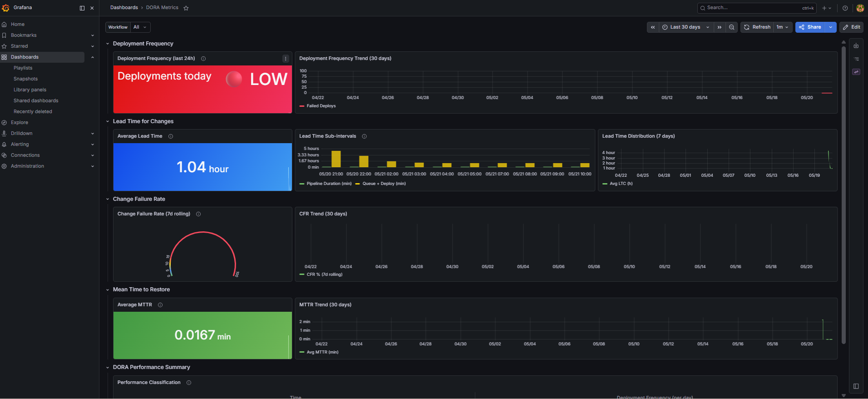Open Library panels link
Screen dimensions: 868x399
coord(30,90)
